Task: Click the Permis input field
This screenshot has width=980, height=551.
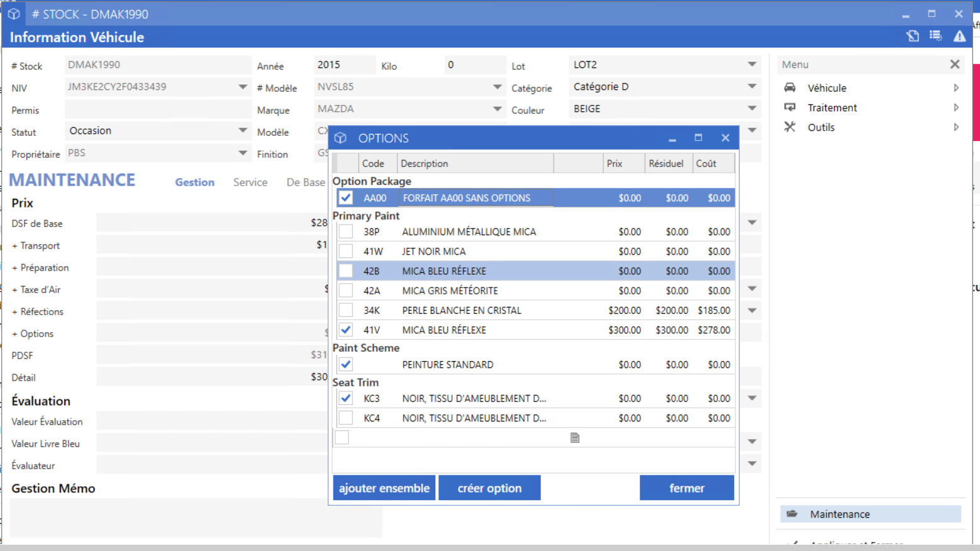Action: point(158,109)
